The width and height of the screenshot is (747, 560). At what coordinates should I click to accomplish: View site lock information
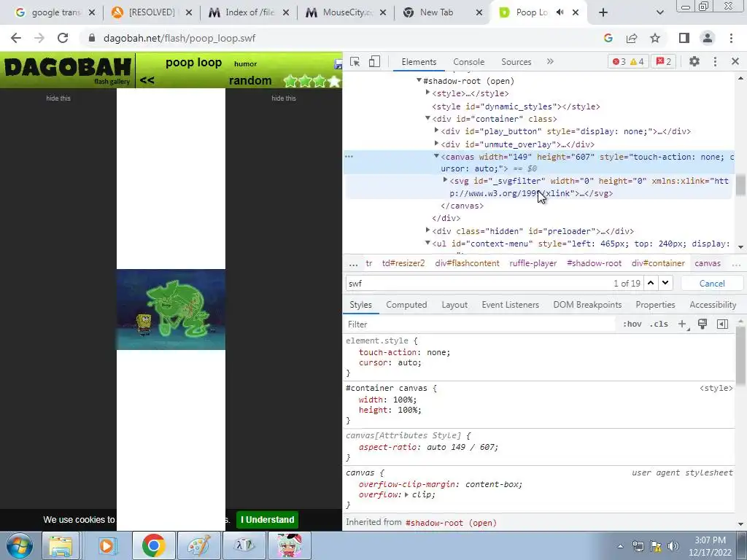pos(92,38)
